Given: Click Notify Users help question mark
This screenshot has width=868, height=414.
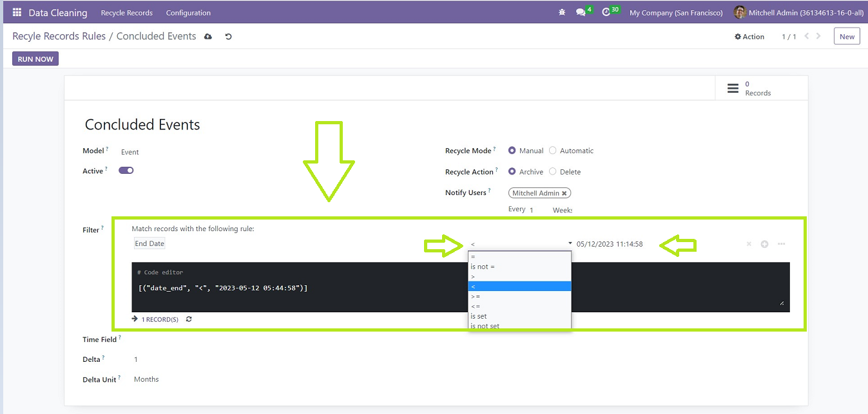Looking at the screenshot, I should point(490,191).
